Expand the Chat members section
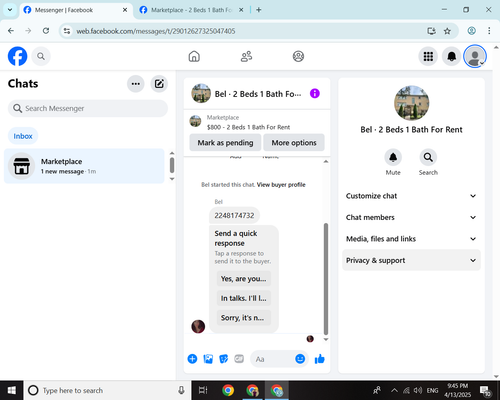This screenshot has height=400, width=500. pos(411,217)
